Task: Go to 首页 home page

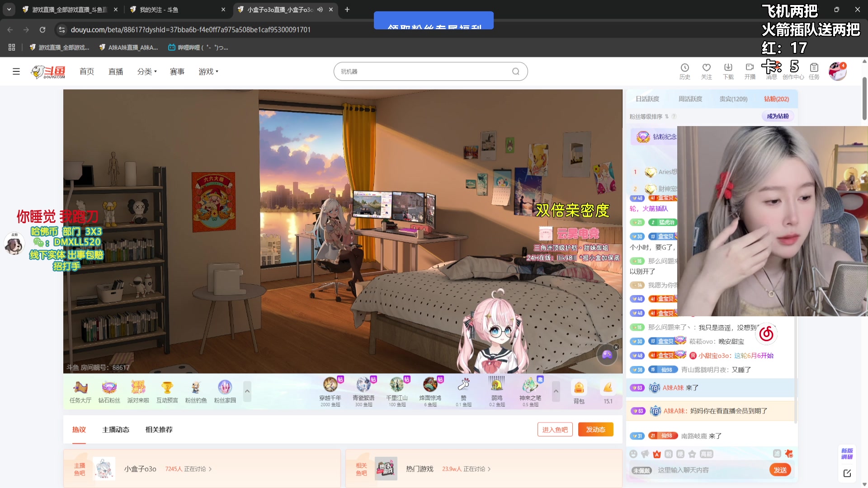Action: pyautogui.click(x=87, y=71)
